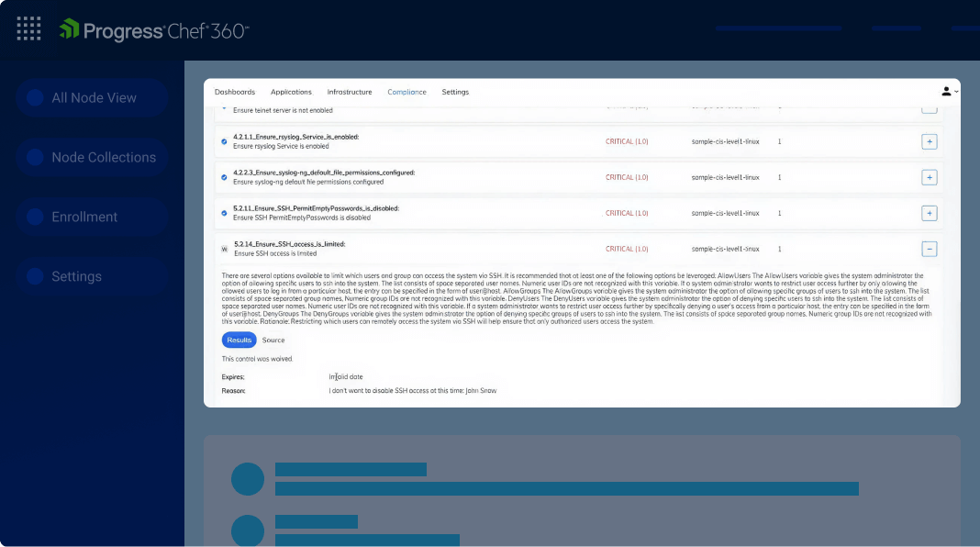Select the Results button

[x=239, y=340]
